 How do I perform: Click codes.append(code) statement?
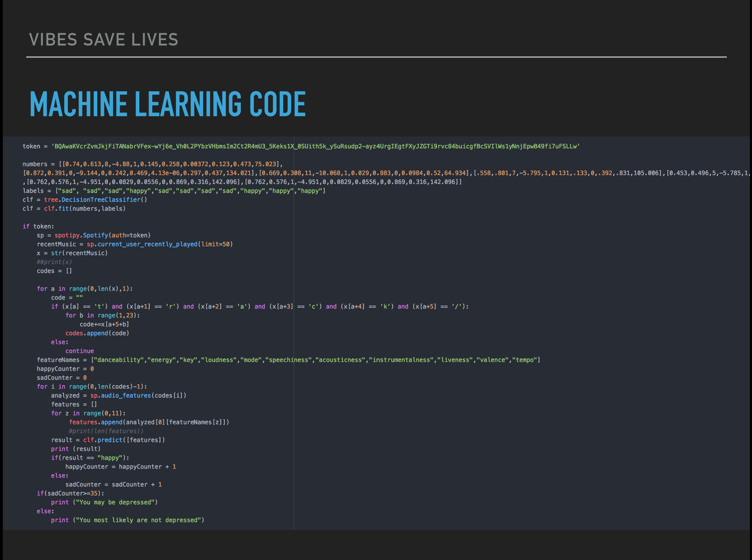tap(97, 333)
